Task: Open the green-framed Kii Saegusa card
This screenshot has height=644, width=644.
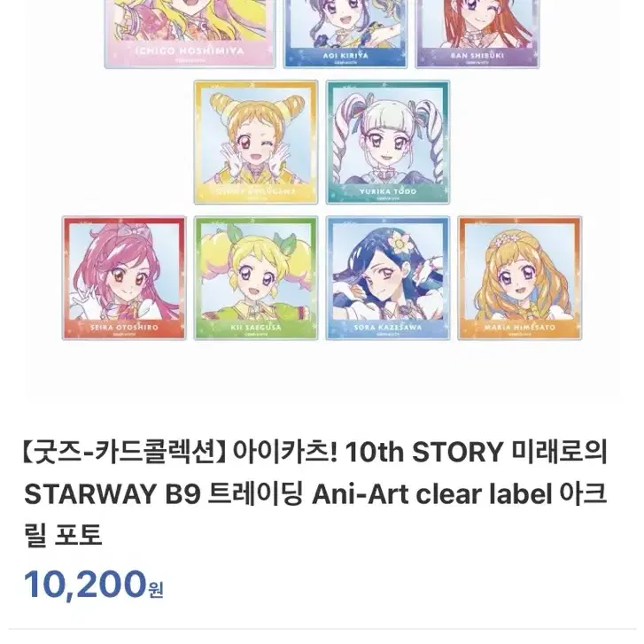Action: (x=256, y=278)
